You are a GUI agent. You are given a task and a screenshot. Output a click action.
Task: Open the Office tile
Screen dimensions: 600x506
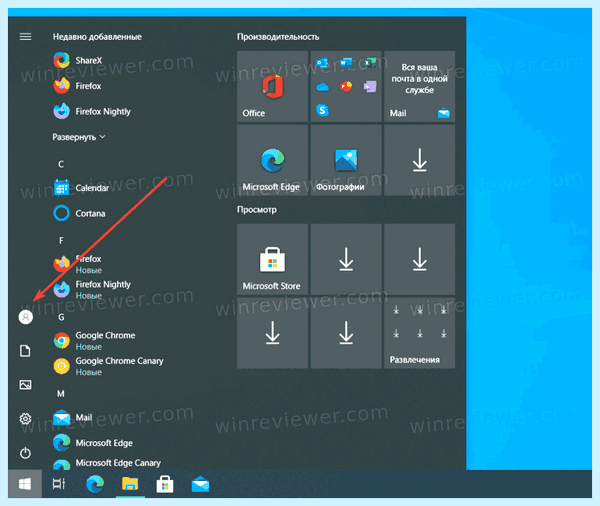[272, 87]
